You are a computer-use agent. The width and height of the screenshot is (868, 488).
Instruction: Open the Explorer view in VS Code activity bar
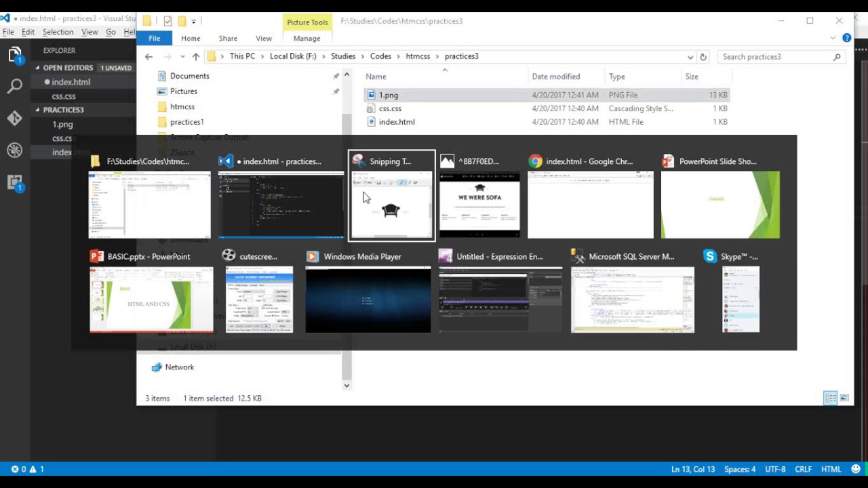(15, 55)
